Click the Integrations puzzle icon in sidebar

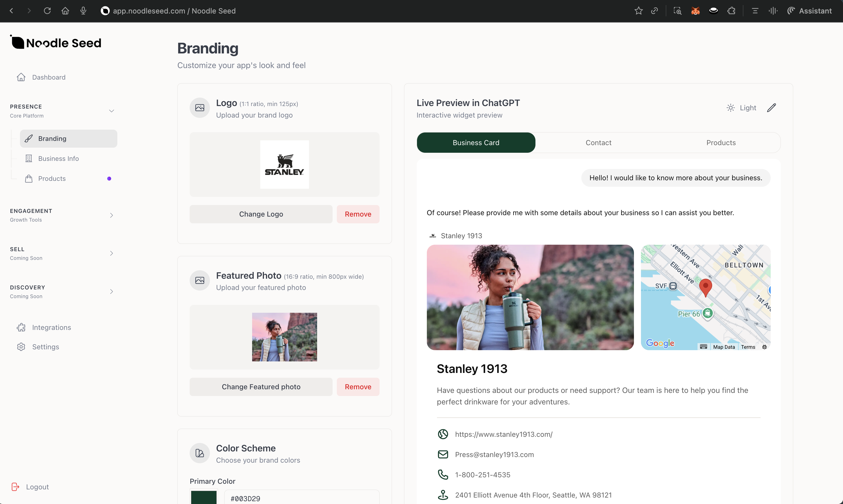tap(21, 327)
